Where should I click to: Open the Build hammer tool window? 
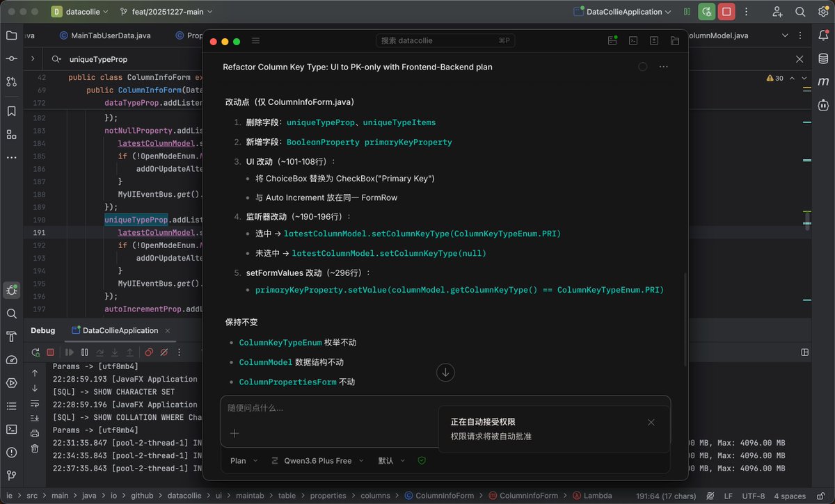pos(11,336)
